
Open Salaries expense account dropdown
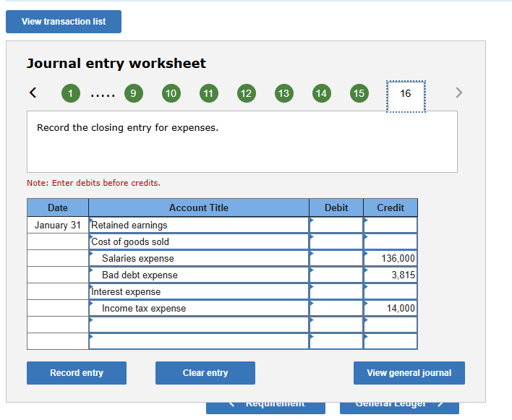pyautogui.click(x=199, y=259)
